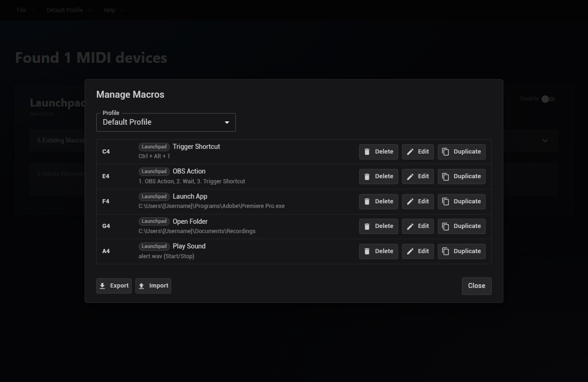
Task: Duplicate the G4 Open Folder macro
Action: pos(461,226)
